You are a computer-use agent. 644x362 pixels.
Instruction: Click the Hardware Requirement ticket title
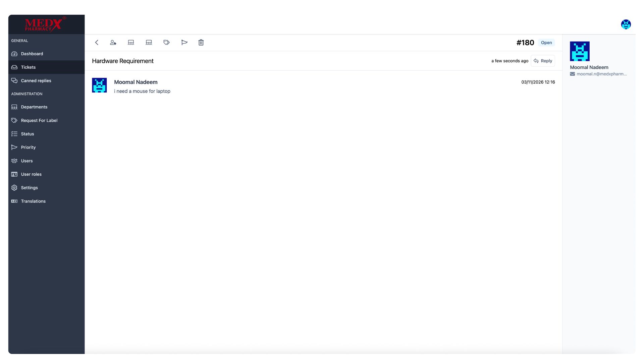(x=123, y=61)
